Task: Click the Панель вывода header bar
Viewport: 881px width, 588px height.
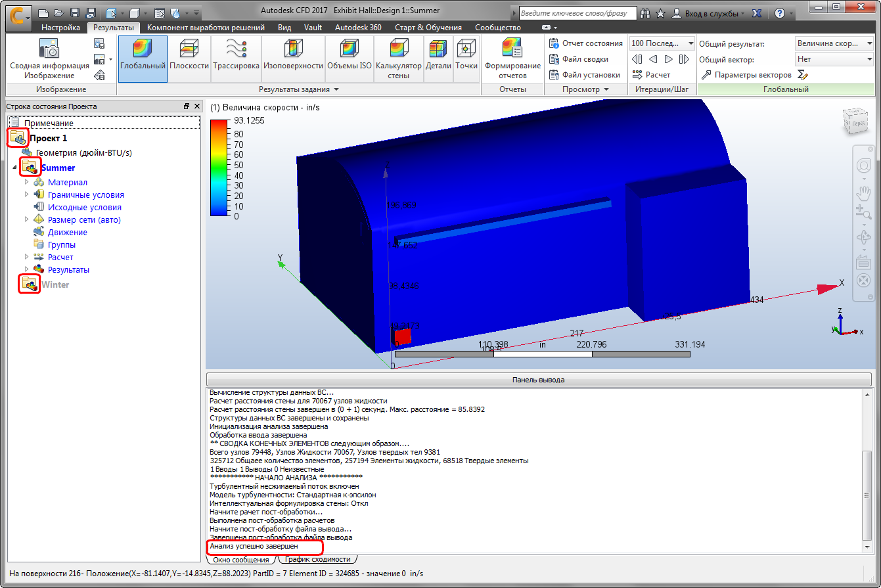Action: click(538, 380)
